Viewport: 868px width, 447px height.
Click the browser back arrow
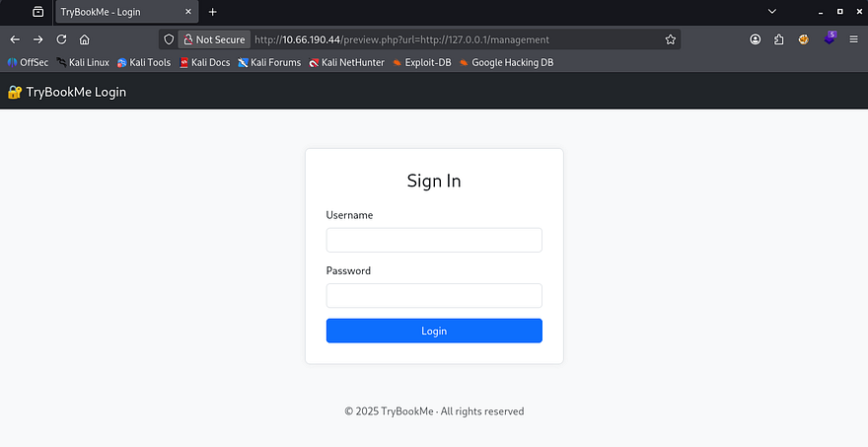tap(14, 39)
